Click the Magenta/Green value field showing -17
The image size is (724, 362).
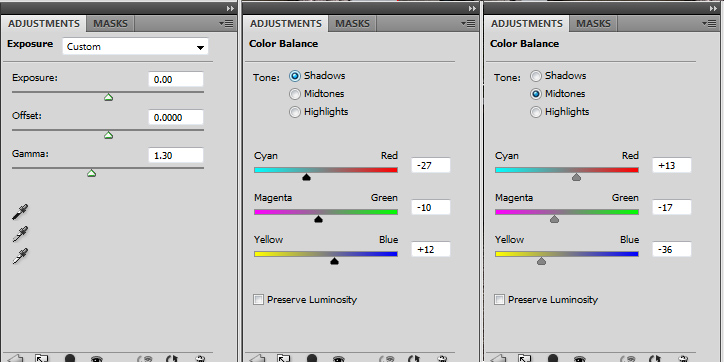coord(672,207)
